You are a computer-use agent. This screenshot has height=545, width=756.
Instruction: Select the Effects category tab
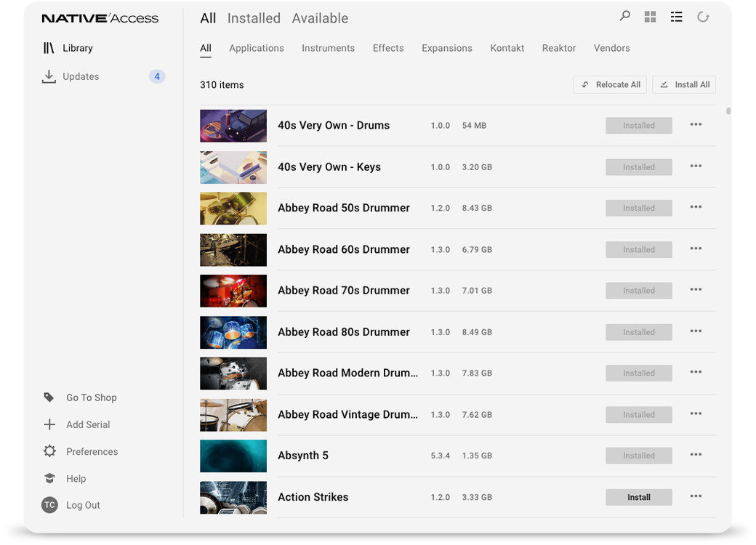(x=388, y=48)
